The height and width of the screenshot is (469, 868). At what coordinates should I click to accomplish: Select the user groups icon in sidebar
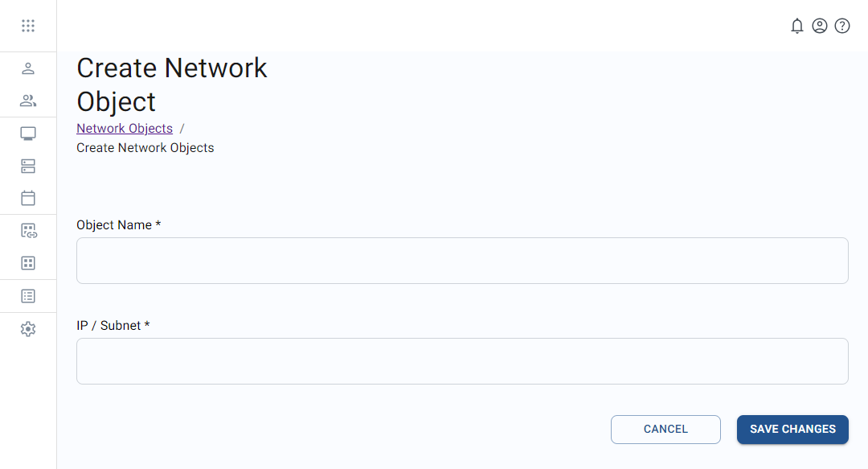28,101
